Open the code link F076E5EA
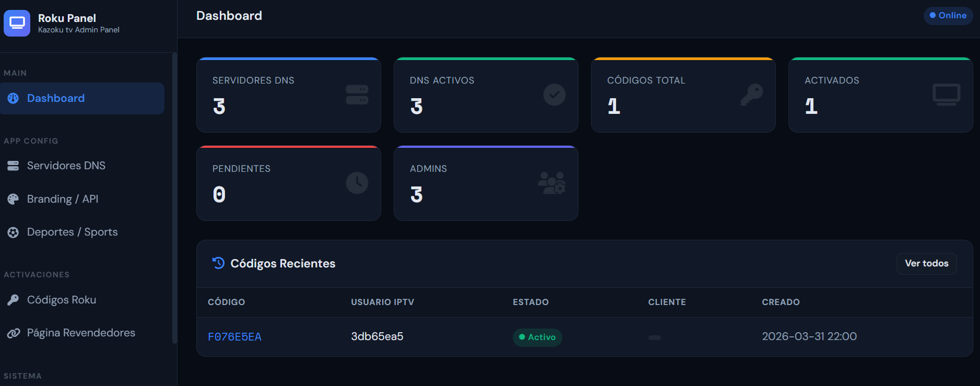 point(234,337)
